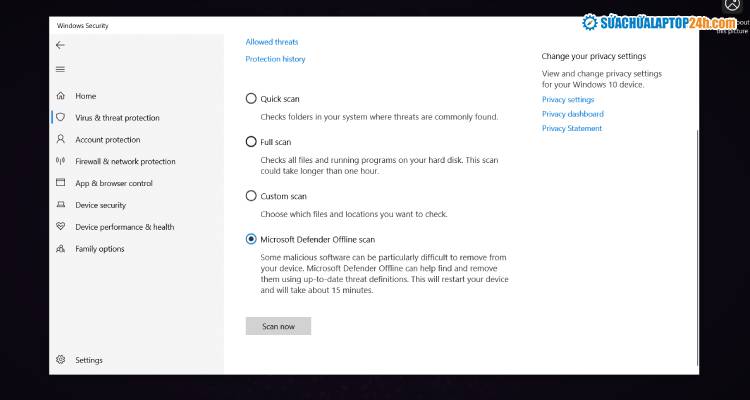The image size is (750, 400).
Task: Click the Virus & threat protection shield icon
Action: (61, 117)
